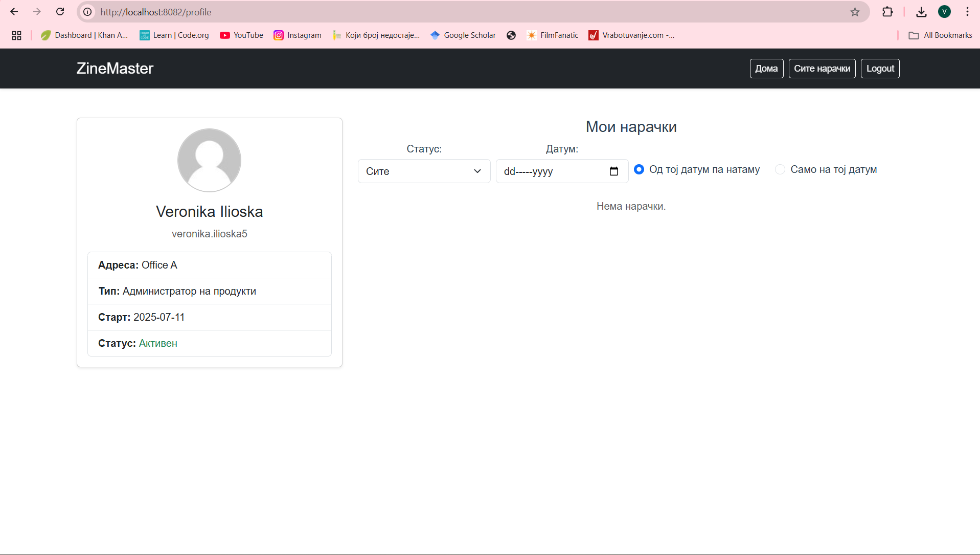Image resolution: width=980 pixels, height=555 pixels.
Task: Click the user profile avatar image
Action: tap(209, 160)
